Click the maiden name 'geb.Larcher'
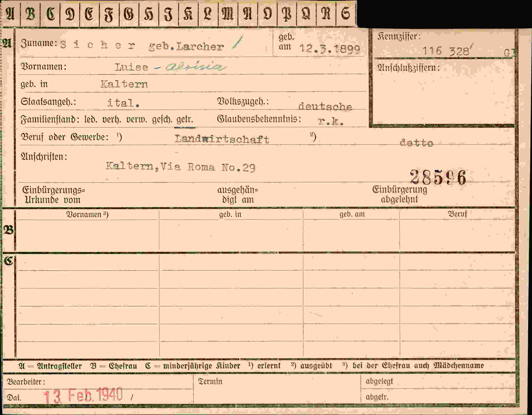 click(186, 46)
